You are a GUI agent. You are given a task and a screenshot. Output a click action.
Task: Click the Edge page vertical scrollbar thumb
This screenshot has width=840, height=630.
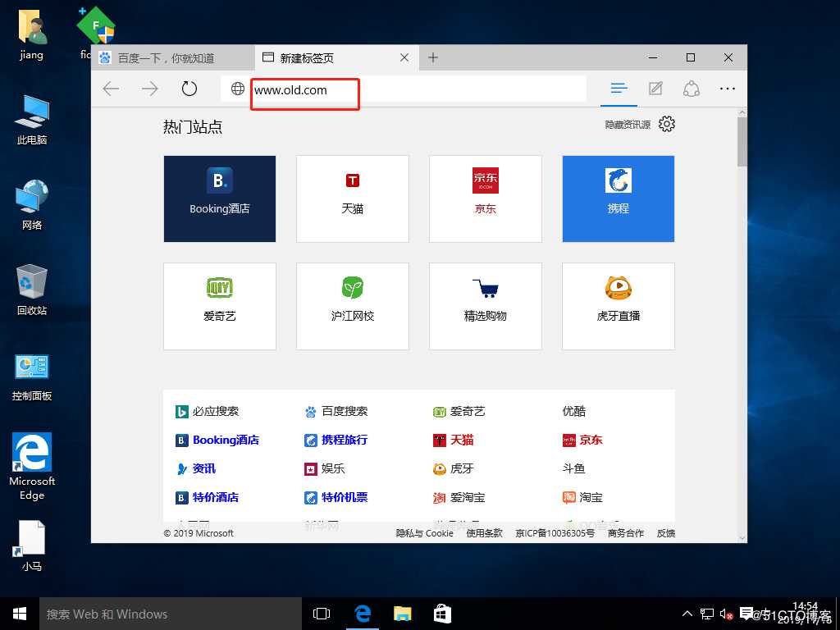(x=742, y=141)
